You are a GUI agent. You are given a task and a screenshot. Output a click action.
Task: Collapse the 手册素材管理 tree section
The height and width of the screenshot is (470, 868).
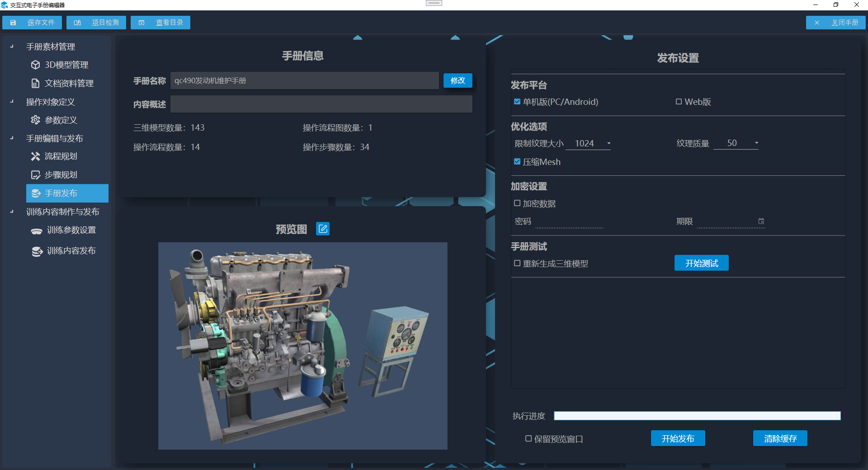click(x=12, y=47)
